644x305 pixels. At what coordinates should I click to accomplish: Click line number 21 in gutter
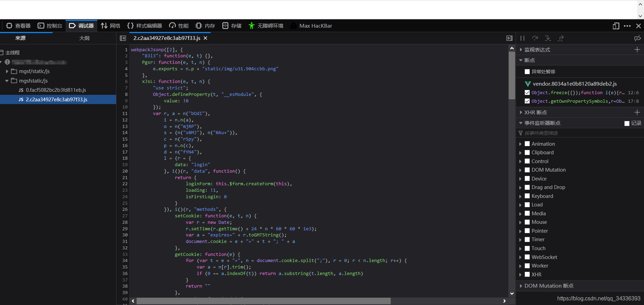click(x=125, y=177)
